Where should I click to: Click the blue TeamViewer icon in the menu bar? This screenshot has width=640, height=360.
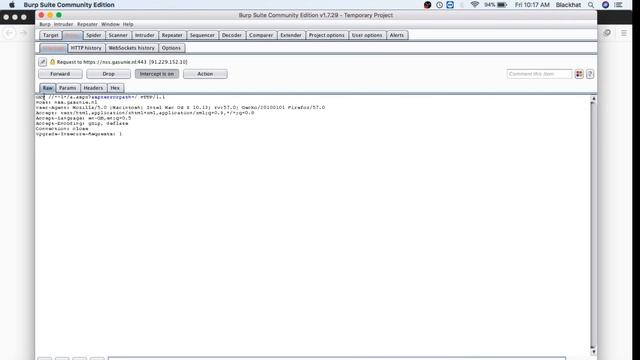pos(450,5)
